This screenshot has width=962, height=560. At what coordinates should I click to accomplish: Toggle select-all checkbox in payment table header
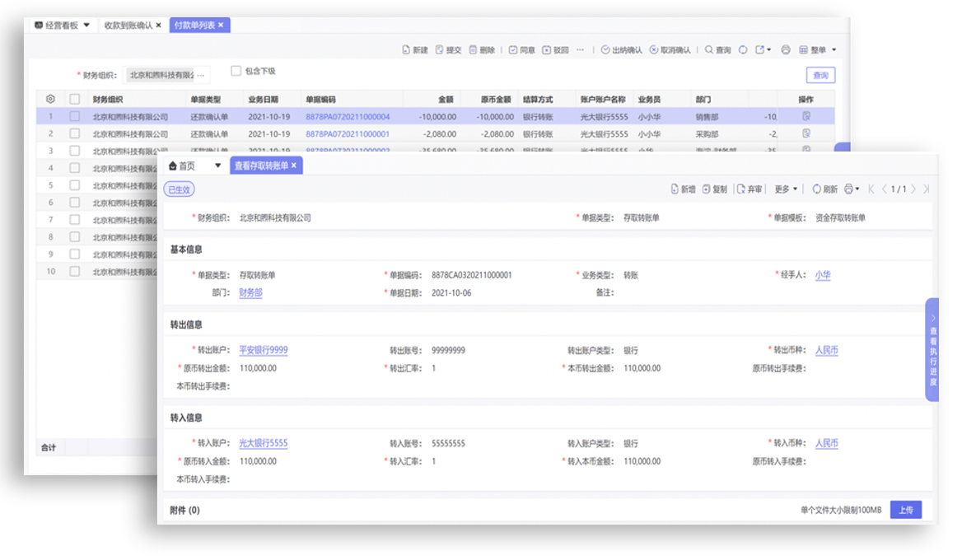[74, 99]
